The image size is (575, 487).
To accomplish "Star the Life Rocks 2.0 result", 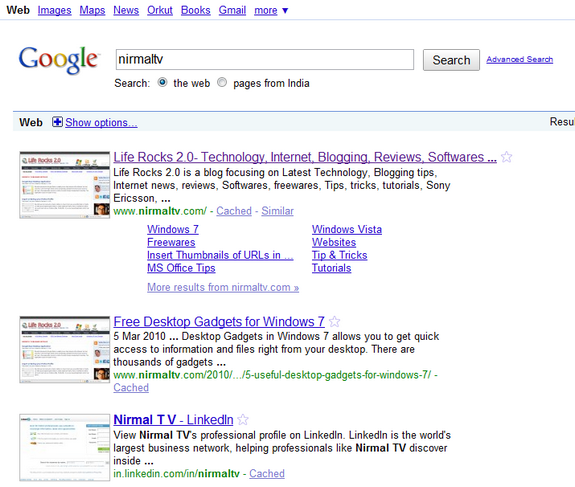I will 506,157.
